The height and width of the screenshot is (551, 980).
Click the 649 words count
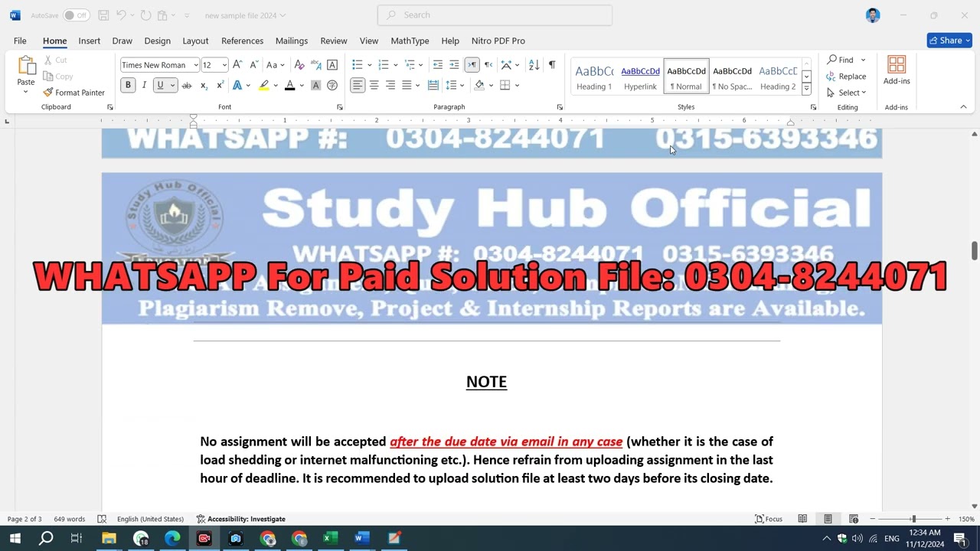click(70, 519)
